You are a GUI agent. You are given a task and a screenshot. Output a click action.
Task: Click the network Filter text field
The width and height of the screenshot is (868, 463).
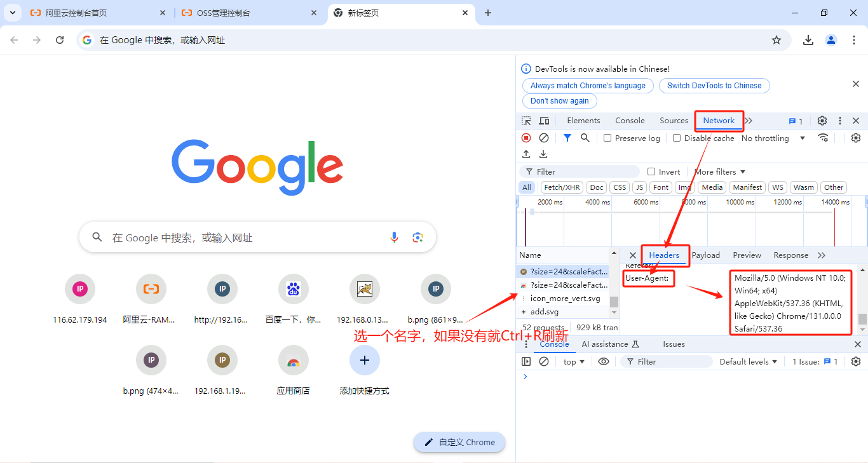tap(580, 171)
